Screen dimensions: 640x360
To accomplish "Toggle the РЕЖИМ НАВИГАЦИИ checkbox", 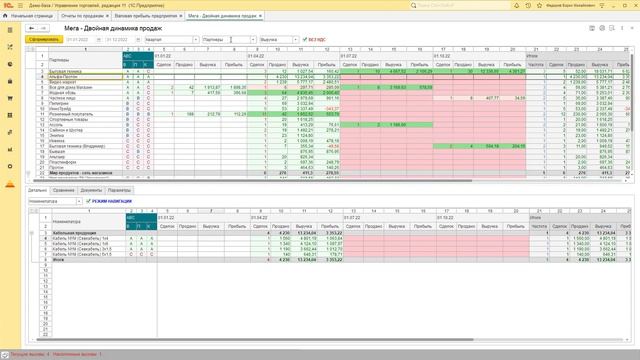I will [88, 201].
